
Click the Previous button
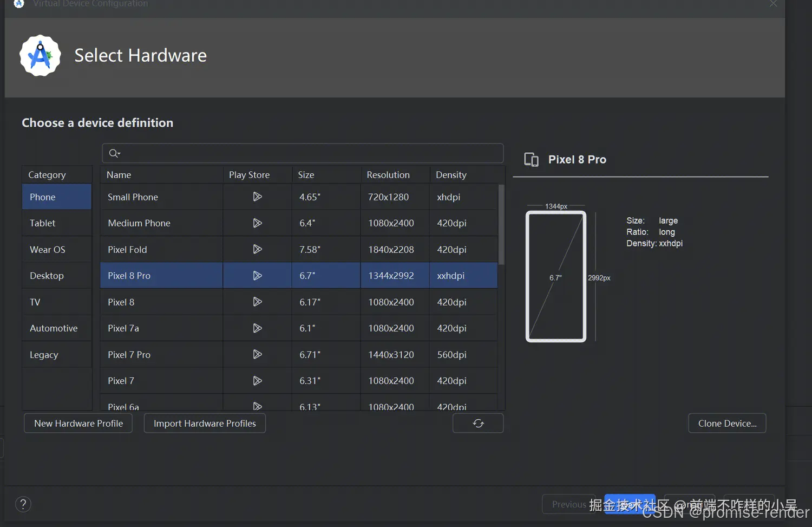[x=569, y=504]
